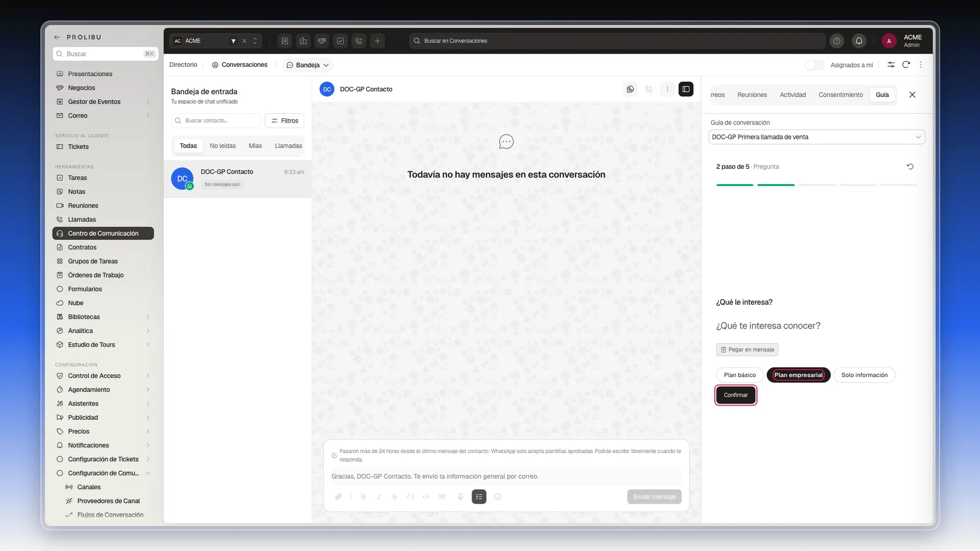Open the Bandeja dropdown
The image size is (980, 551).
click(x=307, y=65)
